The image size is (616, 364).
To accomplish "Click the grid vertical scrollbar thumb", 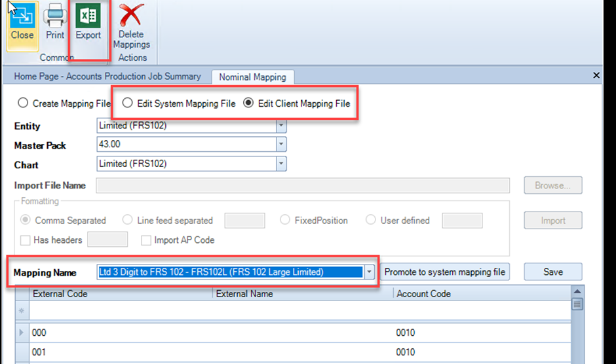I will pyautogui.click(x=577, y=304).
